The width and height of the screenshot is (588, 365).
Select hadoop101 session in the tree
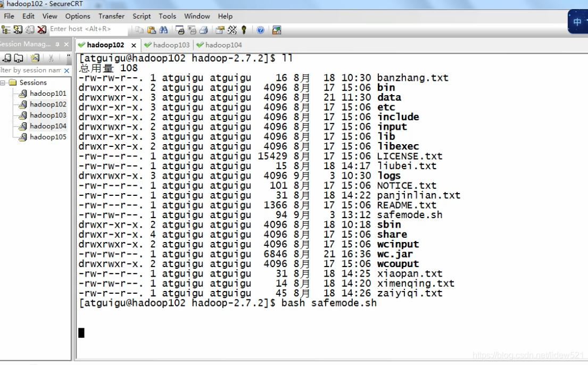point(48,94)
